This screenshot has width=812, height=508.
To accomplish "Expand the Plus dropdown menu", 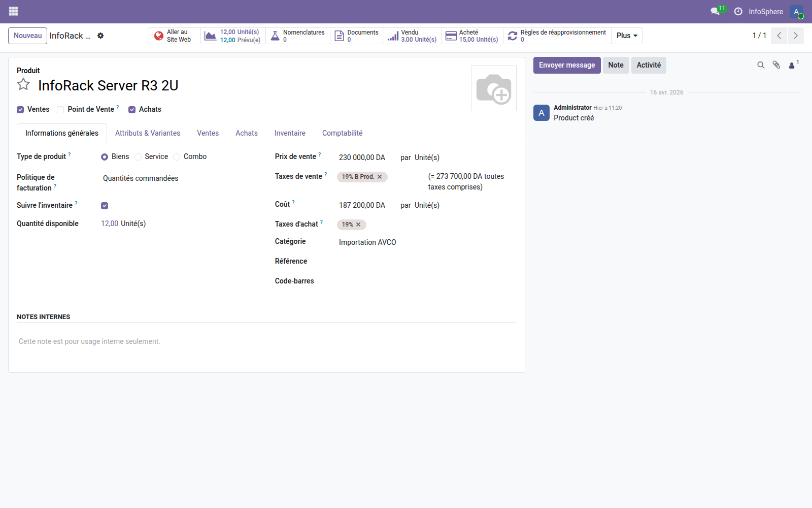I will click(627, 36).
